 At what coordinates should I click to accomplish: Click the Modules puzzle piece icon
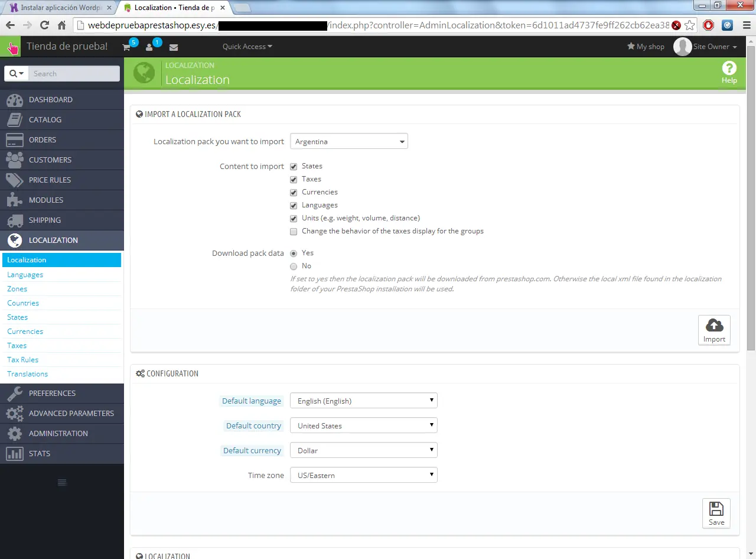click(x=14, y=200)
